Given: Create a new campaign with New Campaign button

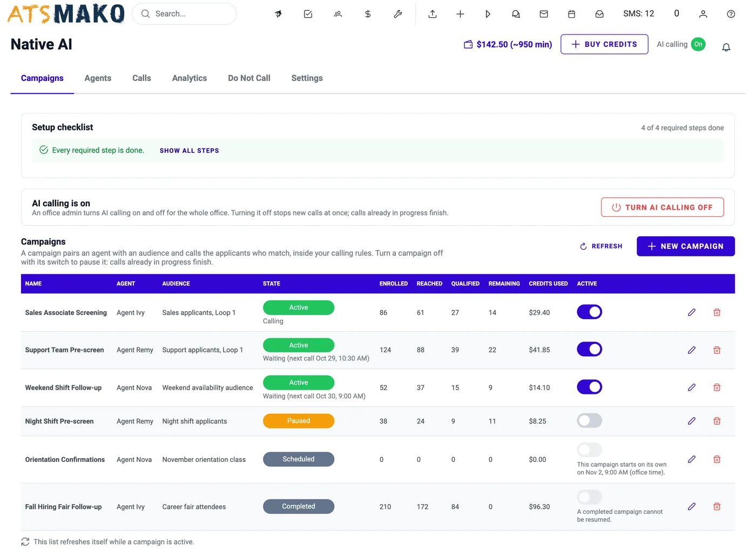Looking at the screenshot, I should tap(686, 246).
